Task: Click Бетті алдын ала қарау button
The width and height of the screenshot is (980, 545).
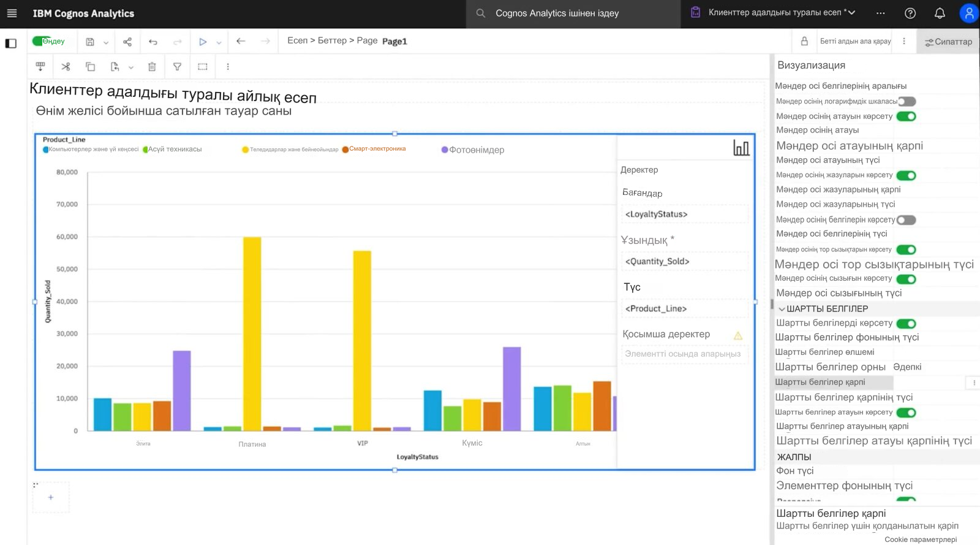Action: click(855, 41)
